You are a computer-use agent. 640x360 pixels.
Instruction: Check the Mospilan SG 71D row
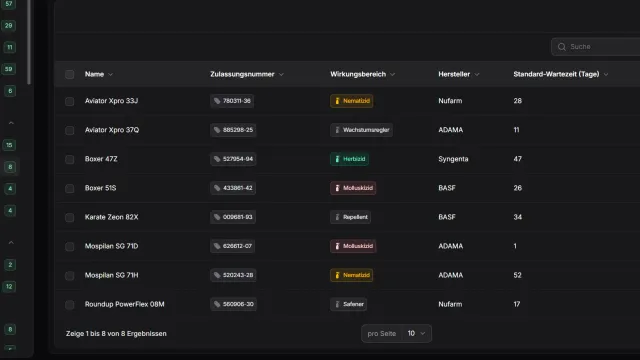(x=69, y=247)
